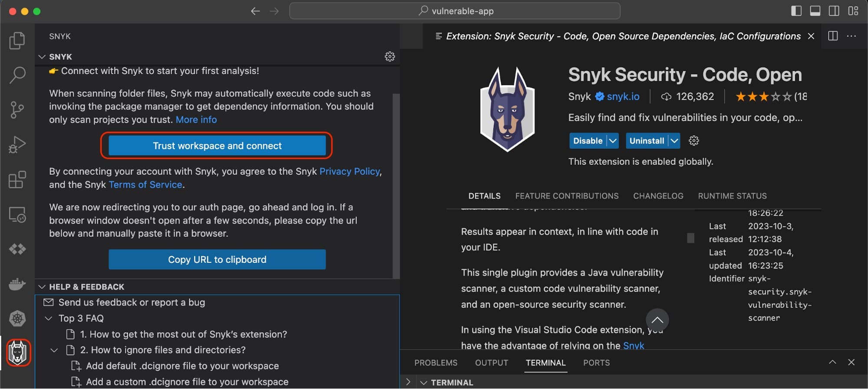Collapse the Top 3 FAQ tree item
The width and height of the screenshot is (868, 389).
tap(49, 318)
